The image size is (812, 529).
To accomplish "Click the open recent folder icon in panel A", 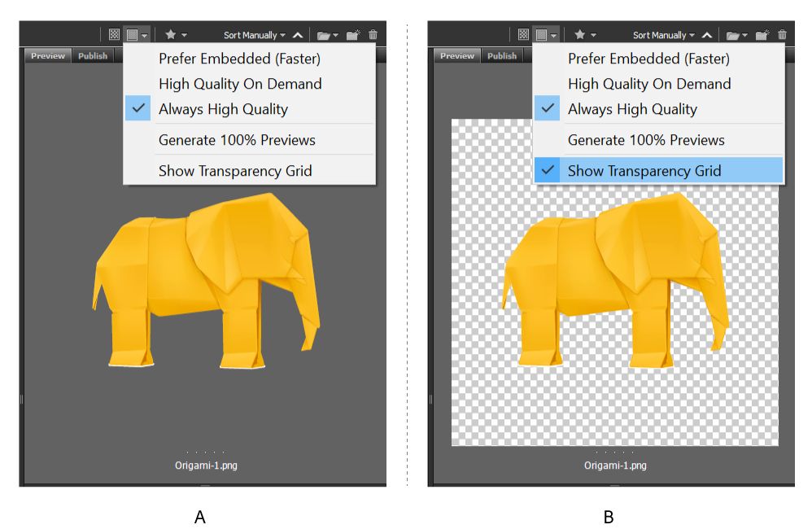I will pos(324,35).
